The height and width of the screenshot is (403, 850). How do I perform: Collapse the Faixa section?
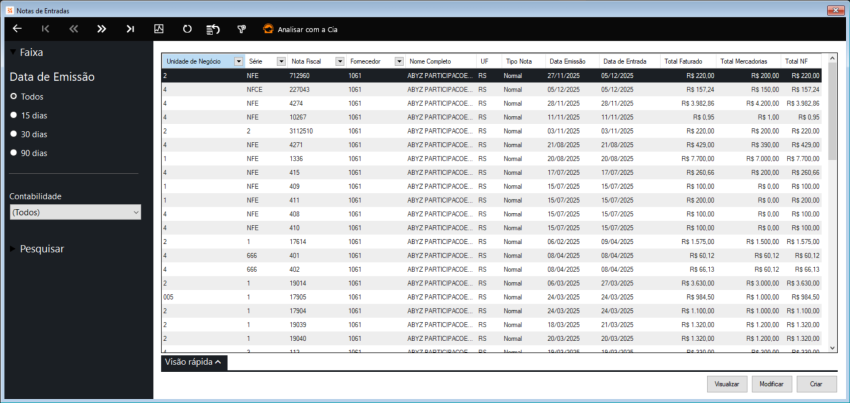(13, 53)
